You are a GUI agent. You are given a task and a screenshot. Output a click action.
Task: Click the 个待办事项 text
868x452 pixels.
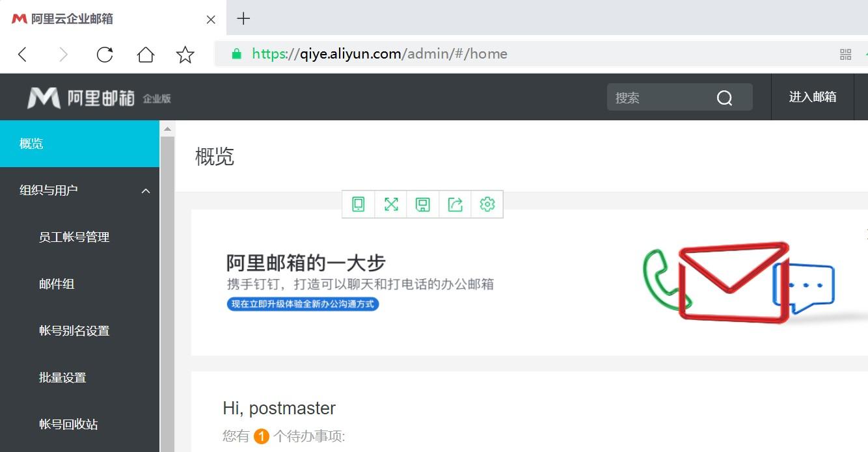[x=309, y=436]
